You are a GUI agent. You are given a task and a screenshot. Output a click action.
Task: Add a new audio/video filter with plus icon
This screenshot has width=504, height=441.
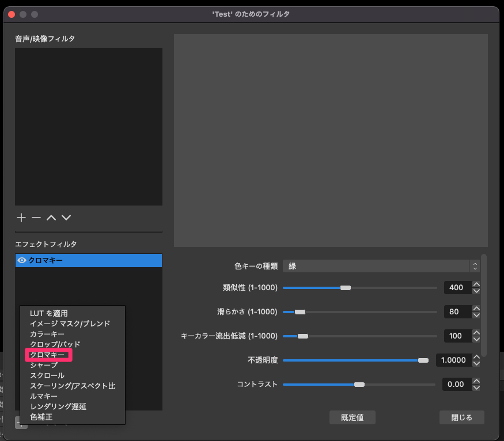pyautogui.click(x=21, y=218)
